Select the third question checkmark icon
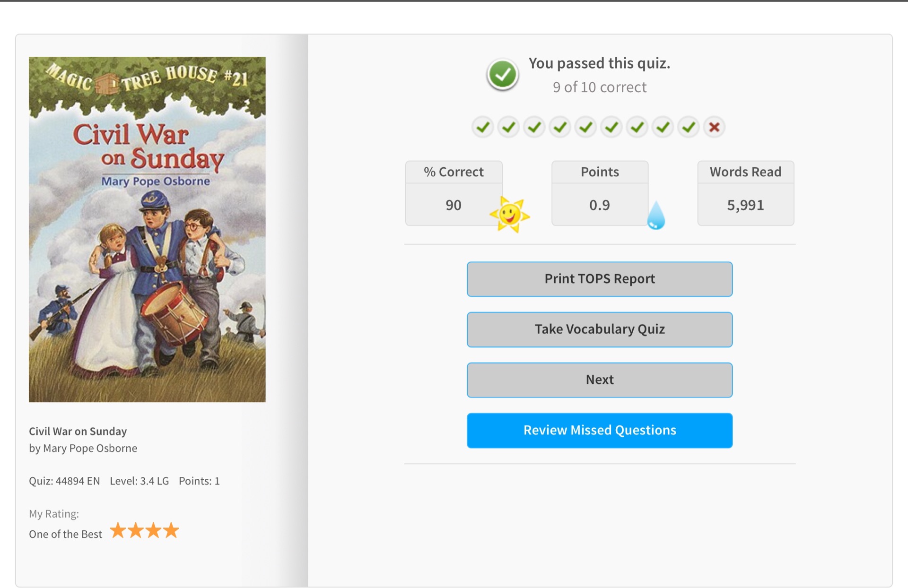 point(534,127)
